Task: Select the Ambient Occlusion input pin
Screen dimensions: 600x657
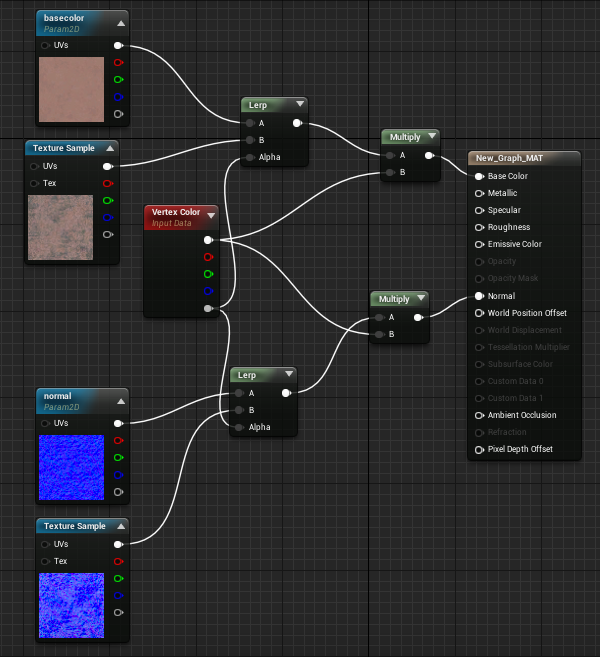Action: (x=480, y=415)
